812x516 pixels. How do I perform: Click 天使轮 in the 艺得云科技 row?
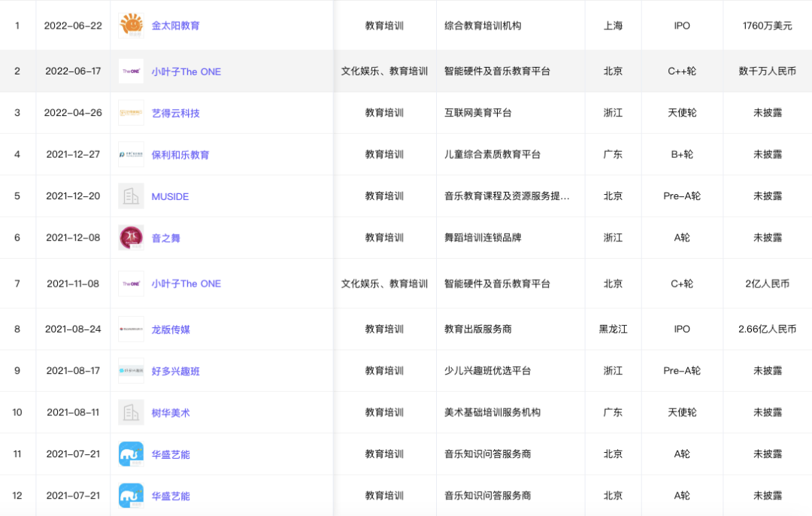(682, 113)
